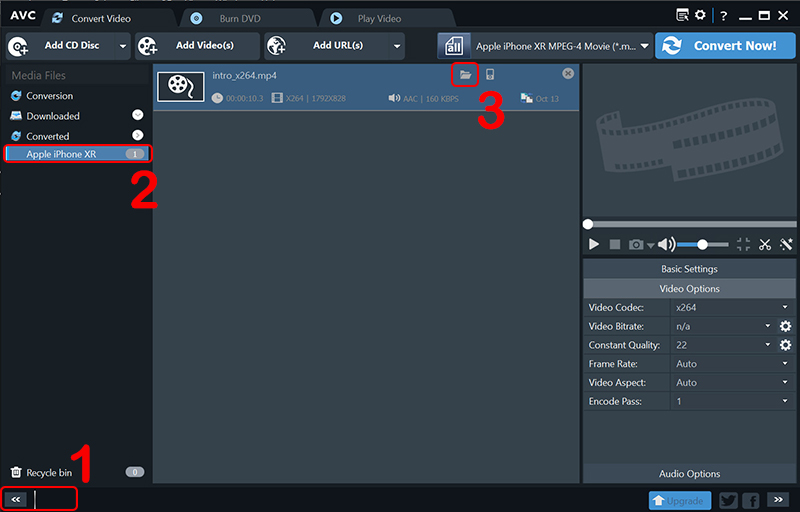Open the snapshot dropdown arrow beside camera
The height and width of the screenshot is (512, 800).
[651, 246]
